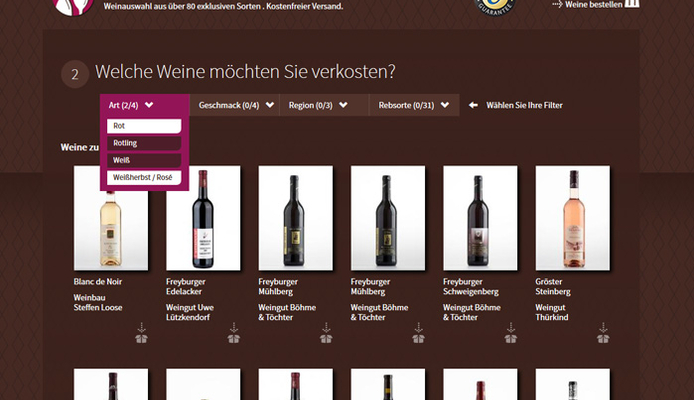Toggle the Weiß wine type filter
This screenshot has height=400, width=694.
pos(144,160)
